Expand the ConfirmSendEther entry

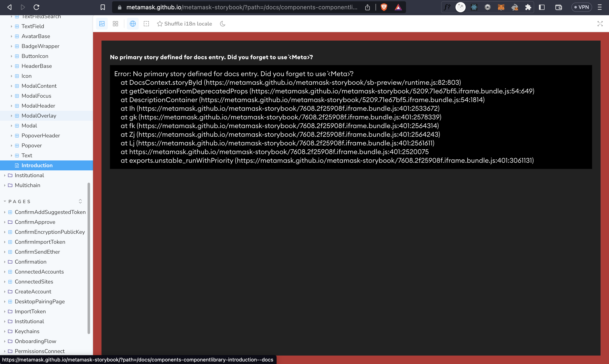(5, 252)
